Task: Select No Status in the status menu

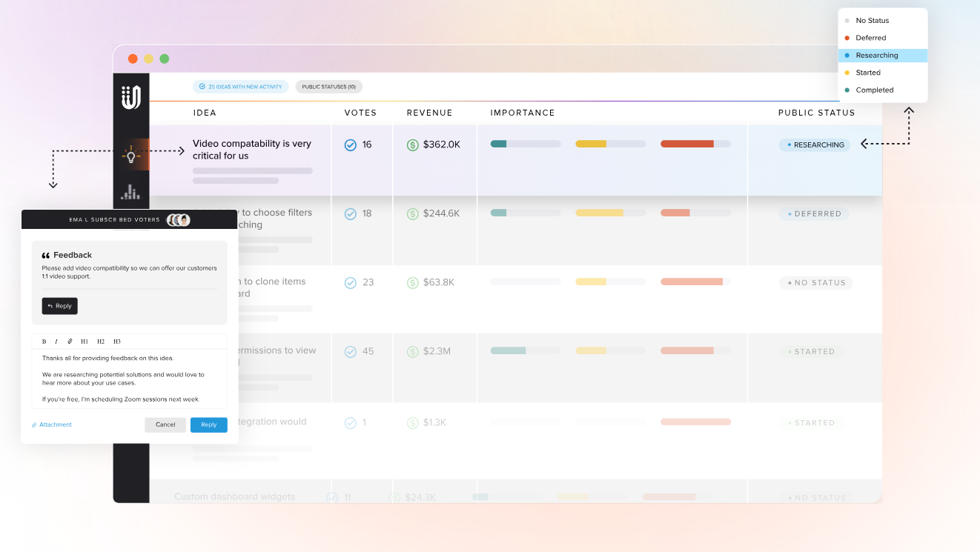Action: tap(873, 20)
